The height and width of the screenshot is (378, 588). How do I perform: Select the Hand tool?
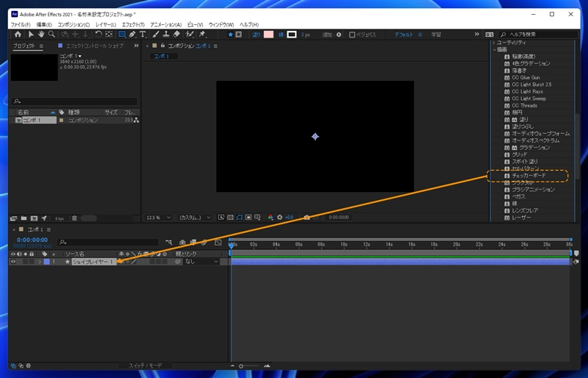41,35
